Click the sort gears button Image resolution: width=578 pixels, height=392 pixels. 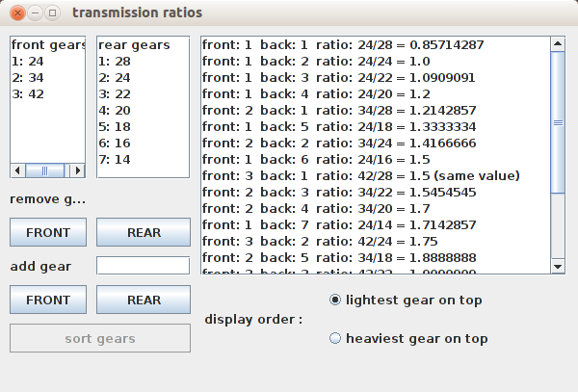tap(100, 338)
